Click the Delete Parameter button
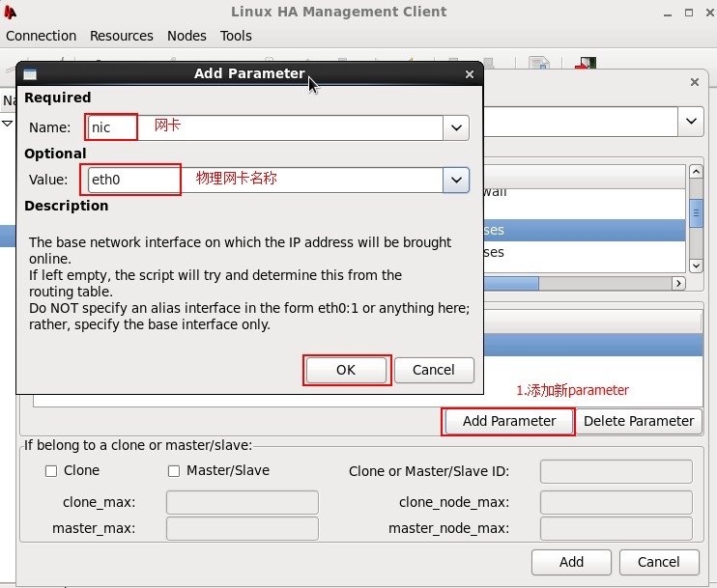717x588 pixels. coord(639,421)
